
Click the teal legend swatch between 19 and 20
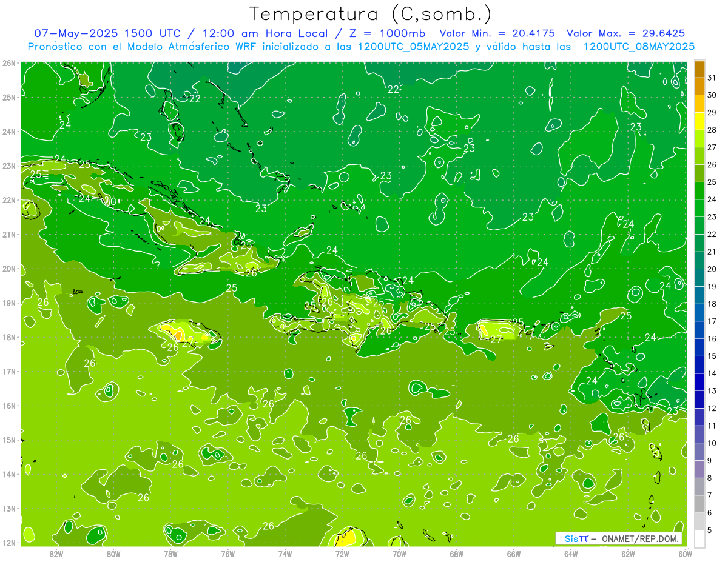coord(699,277)
